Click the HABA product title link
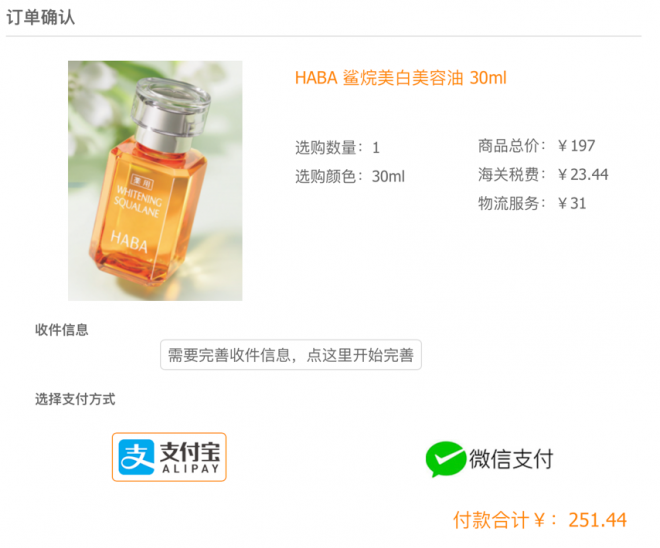 tap(401, 78)
